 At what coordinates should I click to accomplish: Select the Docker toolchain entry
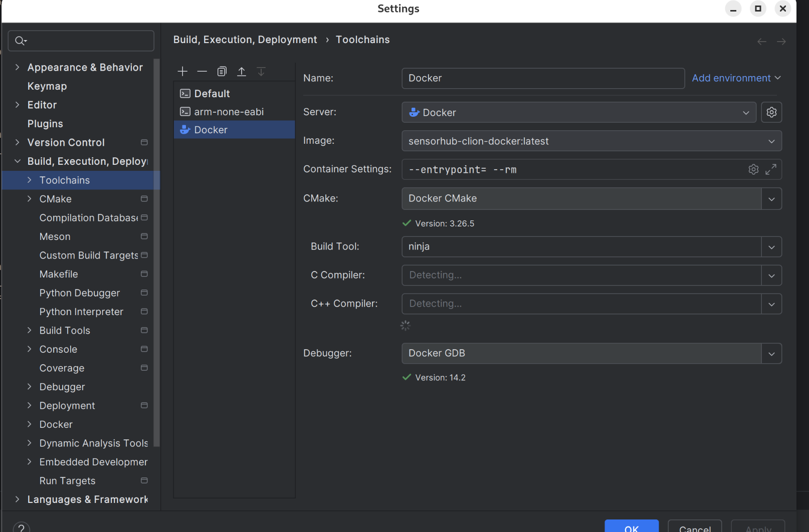(x=234, y=130)
